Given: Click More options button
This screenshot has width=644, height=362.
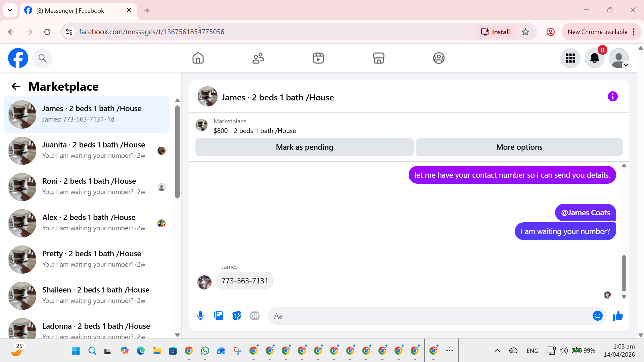Looking at the screenshot, I should 519,147.
